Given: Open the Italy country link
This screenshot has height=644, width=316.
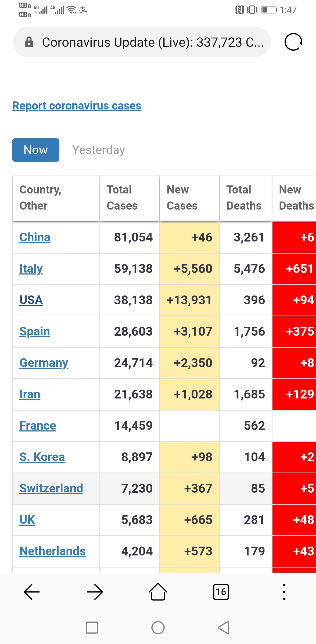Looking at the screenshot, I should [x=31, y=269].
